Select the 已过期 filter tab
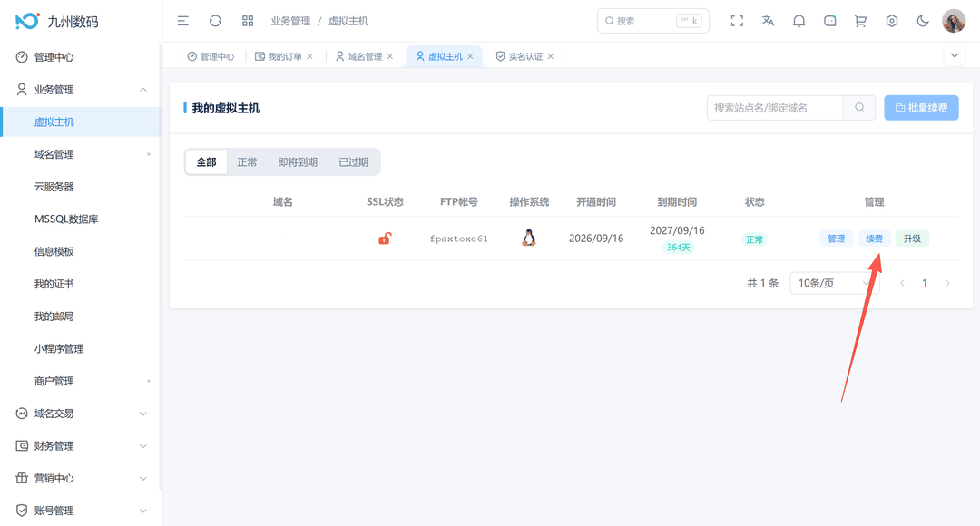 pyautogui.click(x=353, y=161)
